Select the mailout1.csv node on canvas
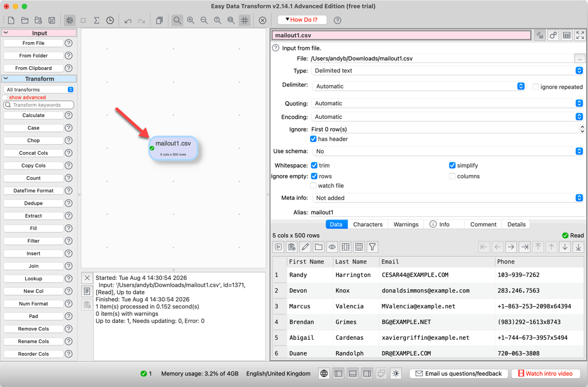This screenshot has width=588, height=387. (x=173, y=148)
